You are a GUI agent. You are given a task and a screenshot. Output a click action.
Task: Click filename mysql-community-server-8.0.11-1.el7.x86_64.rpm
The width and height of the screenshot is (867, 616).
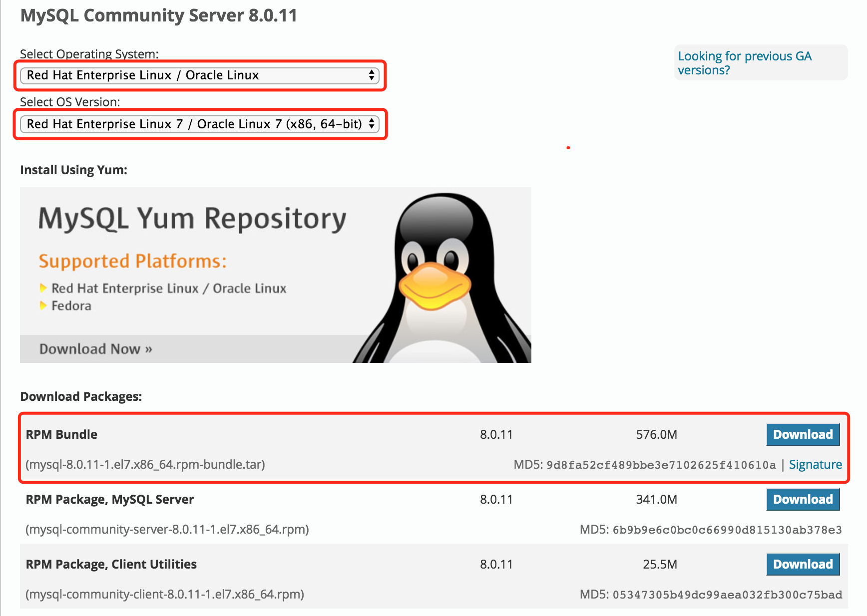(x=167, y=529)
